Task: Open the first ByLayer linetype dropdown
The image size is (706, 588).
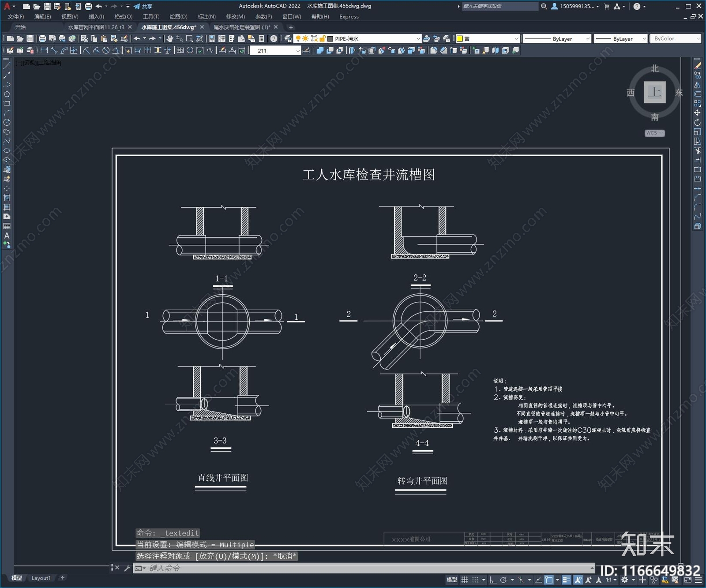Action: point(557,39)
